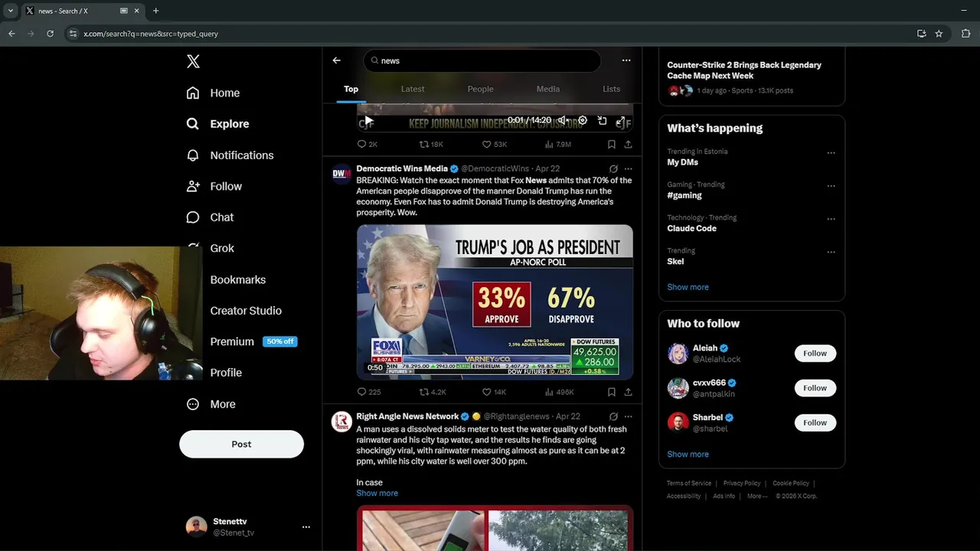The width and height of the screenshot is (980, 551).
Task: Open Grok actions on Right Angle News post
Action: pyautogui.click(x=613, y=416)
